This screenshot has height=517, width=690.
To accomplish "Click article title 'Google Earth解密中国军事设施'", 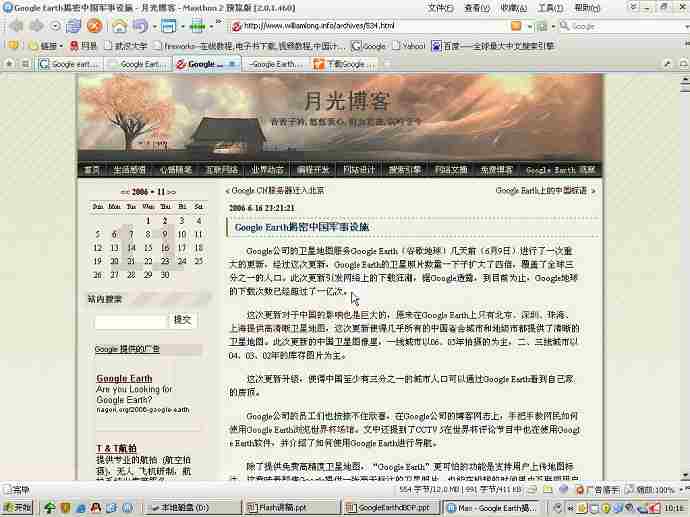I will tap(302, 227).
